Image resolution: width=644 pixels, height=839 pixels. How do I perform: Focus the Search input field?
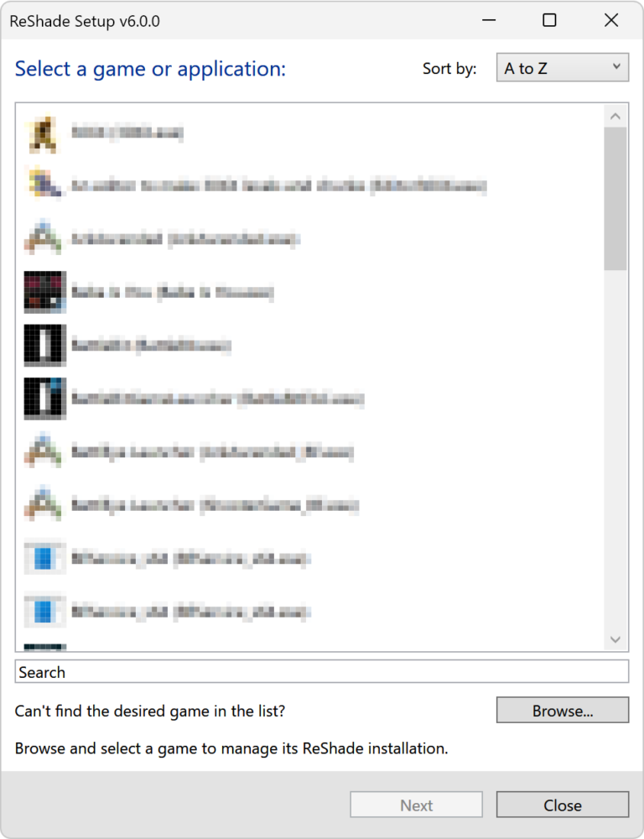tap(321, 671)
